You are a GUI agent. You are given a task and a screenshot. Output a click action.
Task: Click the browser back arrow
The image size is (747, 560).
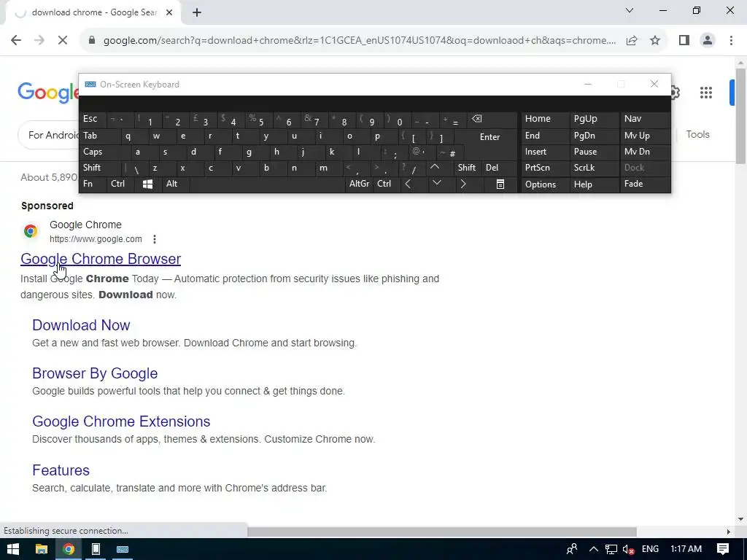(x=16, y=41)
